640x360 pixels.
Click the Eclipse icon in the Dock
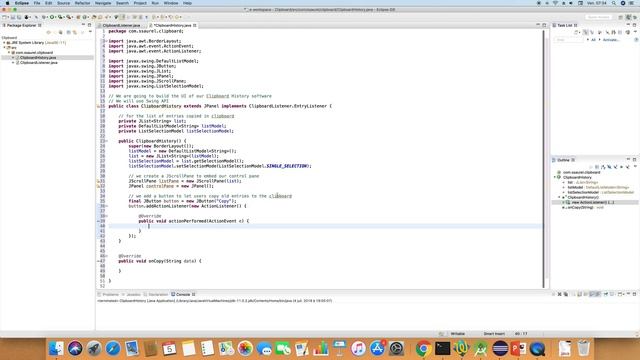(x=500, y=349)
